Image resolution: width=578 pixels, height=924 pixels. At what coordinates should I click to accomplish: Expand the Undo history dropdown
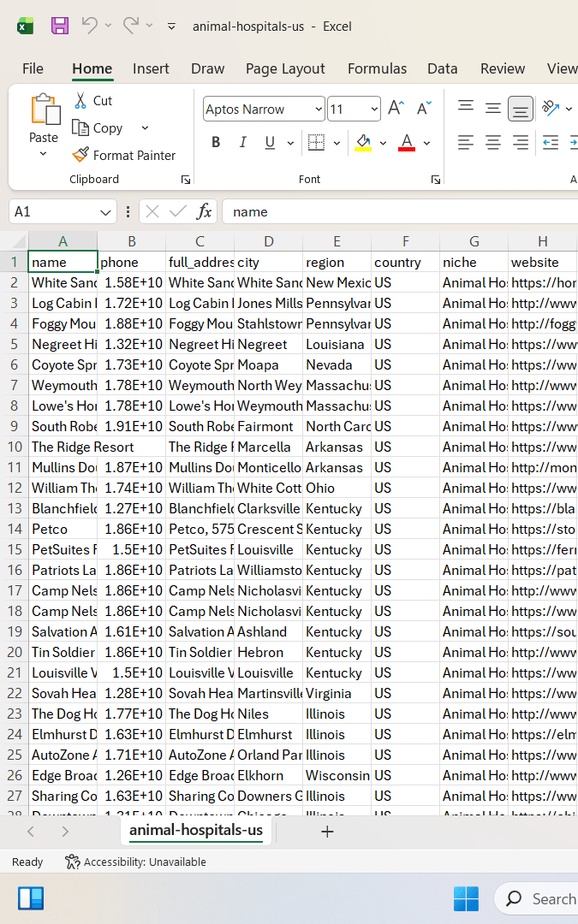pyautogui.click(x=108, y=26)
